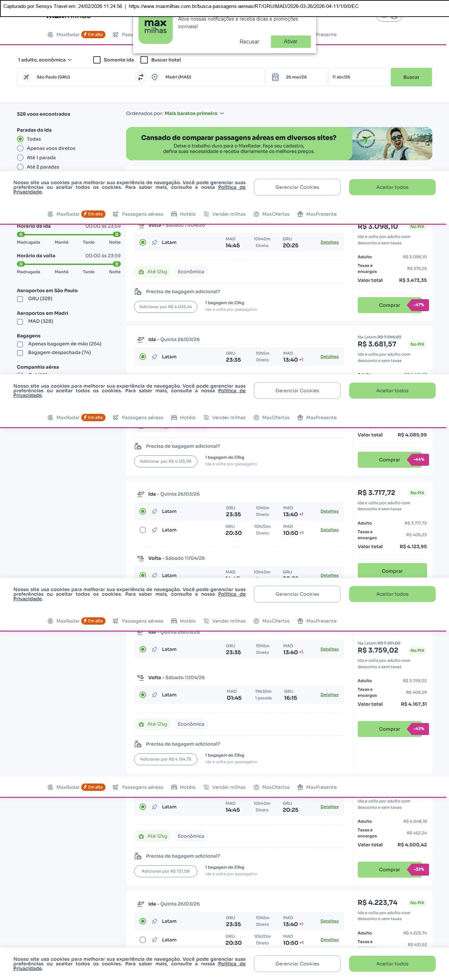Select Apenas voos diretos filter
The width and height of the screenshot is (449, 980).
21,148
